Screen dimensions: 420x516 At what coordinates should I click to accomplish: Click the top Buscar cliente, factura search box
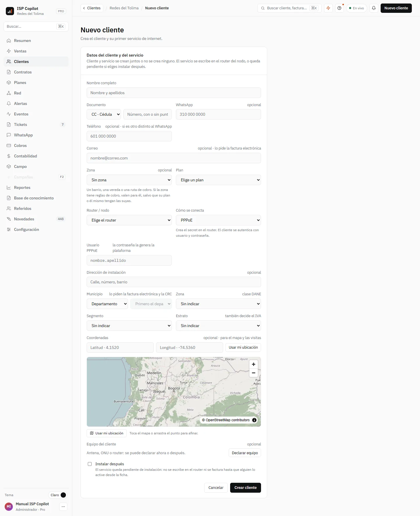[289, 8]
